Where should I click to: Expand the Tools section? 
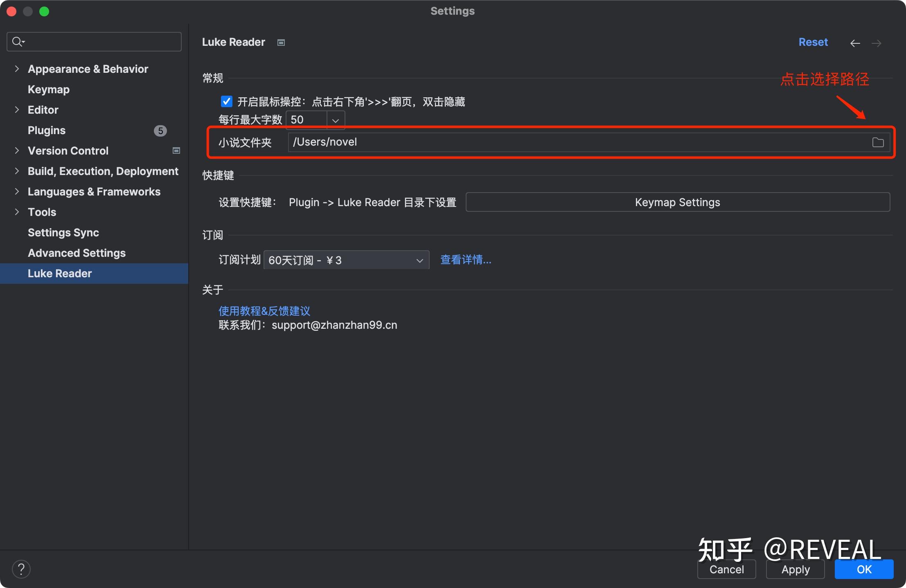pyautogui.click(x=17, y=212)
